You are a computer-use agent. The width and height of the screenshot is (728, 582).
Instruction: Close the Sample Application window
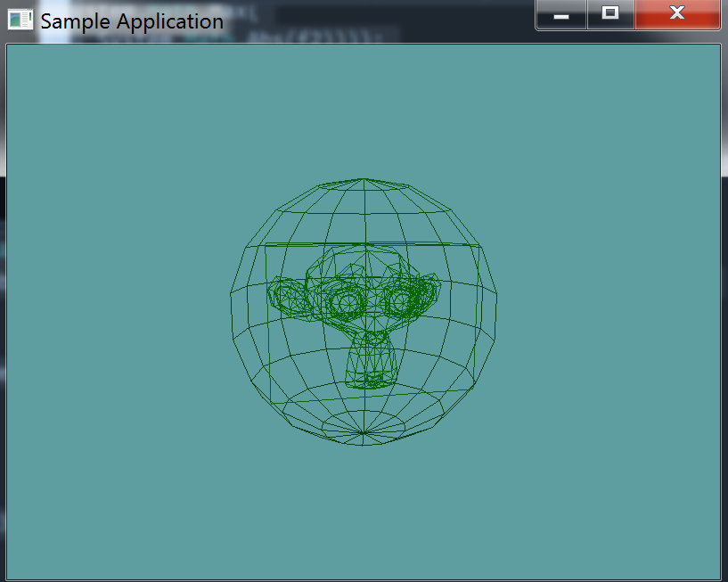tap(676, 14)
